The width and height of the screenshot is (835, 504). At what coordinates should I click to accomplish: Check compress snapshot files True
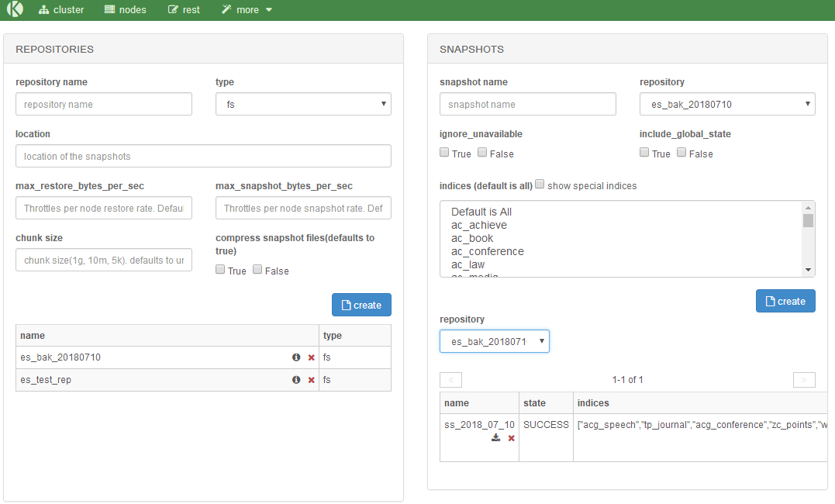(x=220, y=270)
